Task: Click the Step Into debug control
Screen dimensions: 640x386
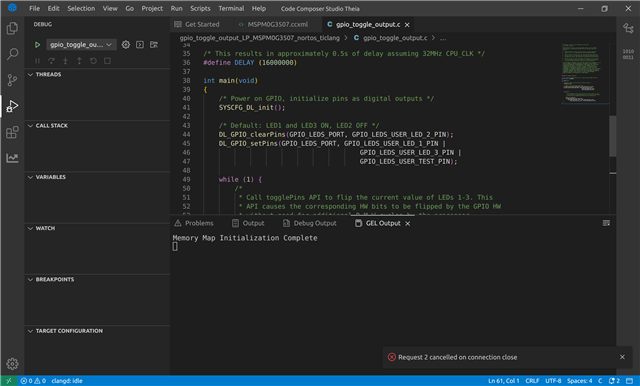Action: [65, 61]
